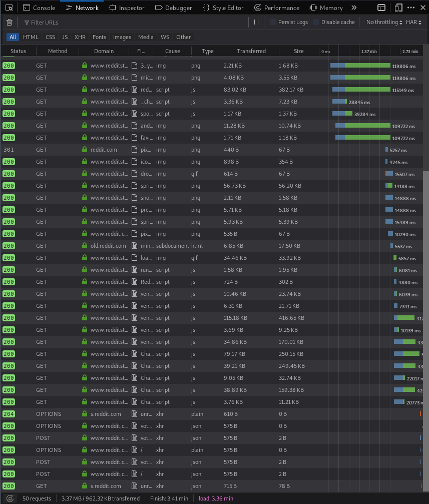Click the 50 requests status bar entry
The width and height of the screenshot is (429, 504).
pyautogui.click(x=37, y=498)
